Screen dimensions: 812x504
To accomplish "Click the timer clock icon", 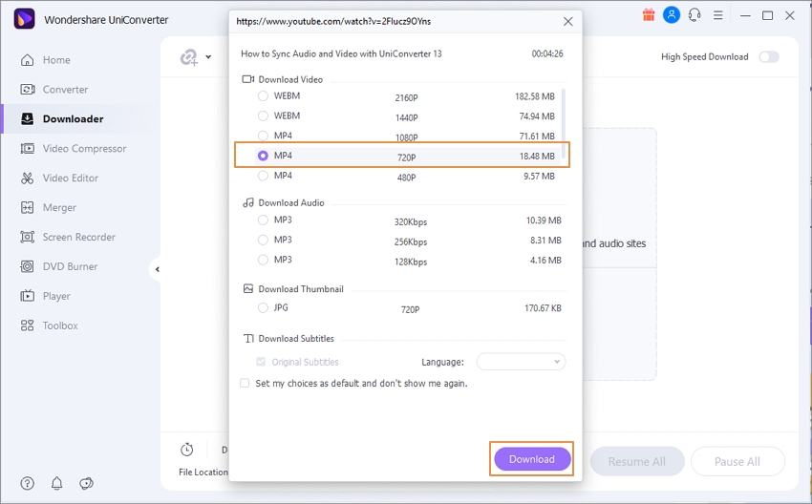I will pyautogui.click(x=187, y=450).
